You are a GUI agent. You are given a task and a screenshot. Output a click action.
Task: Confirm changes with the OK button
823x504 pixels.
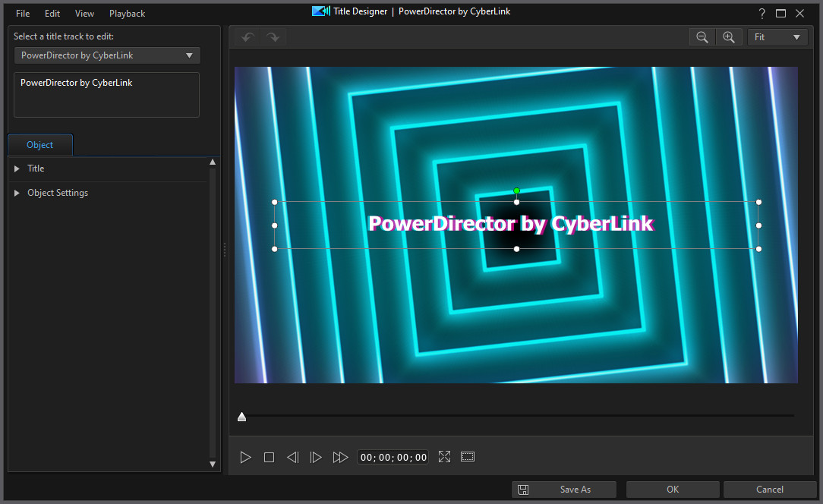672,489
